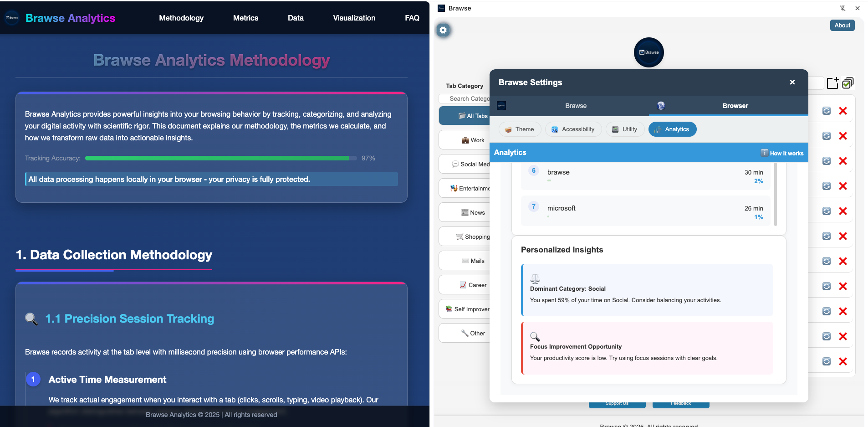Image resolution: width=868 pixels, height=427 pixels.
Task: Click the select-all-tabs icon with the green checkmark
Action: coord(848,82)
